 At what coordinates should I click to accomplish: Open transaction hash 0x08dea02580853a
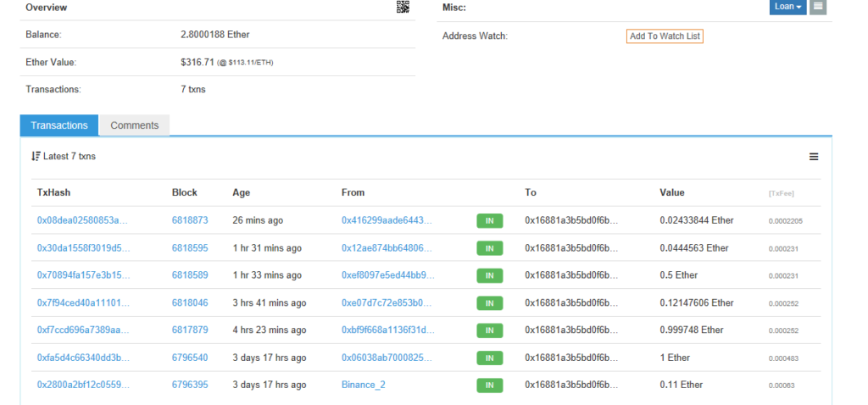tap(82, 220)
